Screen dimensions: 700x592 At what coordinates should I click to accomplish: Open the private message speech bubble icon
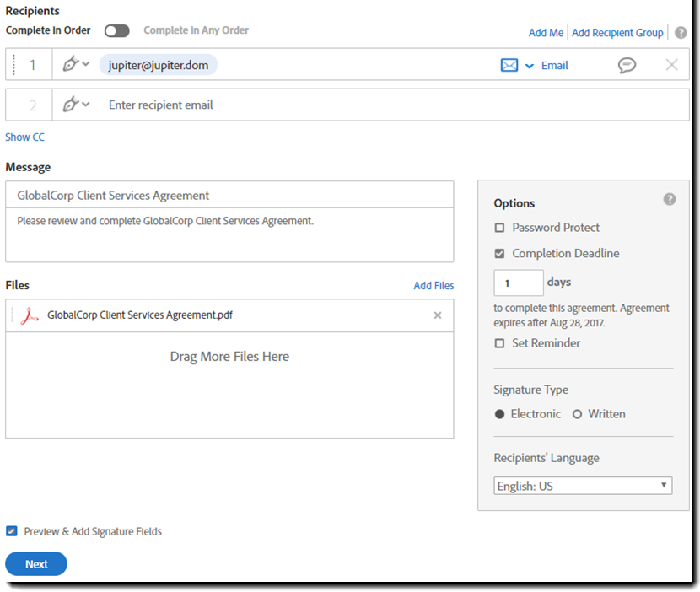point(627,65)
